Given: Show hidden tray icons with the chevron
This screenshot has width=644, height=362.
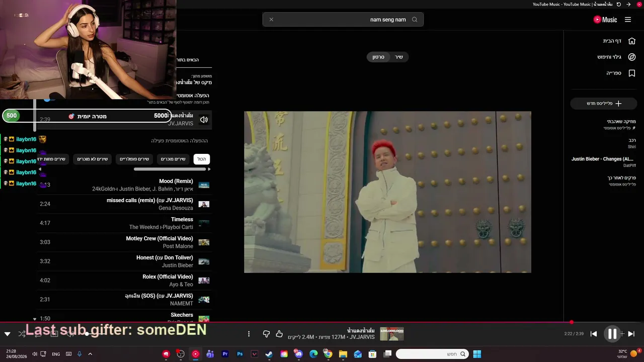Looking at the screenshot, I should [x=90, y=354].
